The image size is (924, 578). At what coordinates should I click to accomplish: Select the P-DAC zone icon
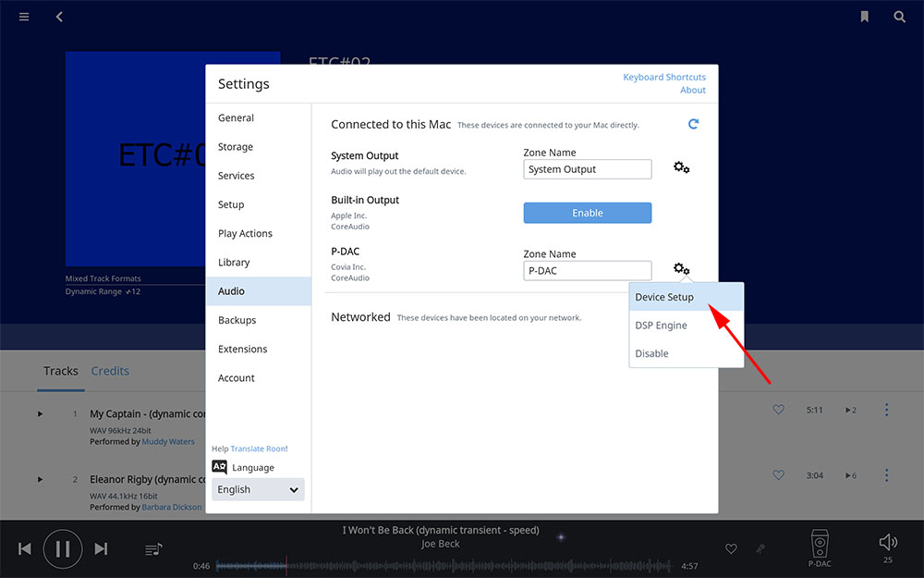point(819,543)
